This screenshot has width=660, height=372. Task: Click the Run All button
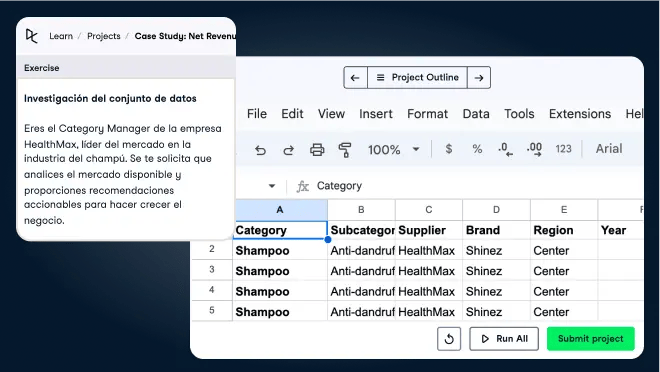(x=504, y=339)
